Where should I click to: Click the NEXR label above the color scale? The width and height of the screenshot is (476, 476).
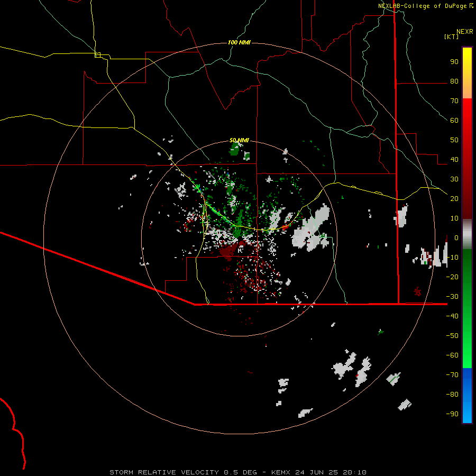point(465,32)
